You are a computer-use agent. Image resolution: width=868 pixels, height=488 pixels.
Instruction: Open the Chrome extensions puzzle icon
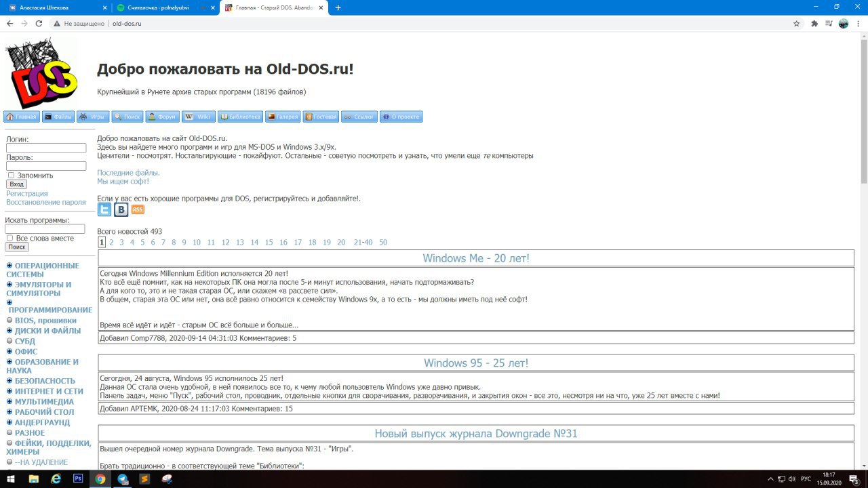point(814,23)
